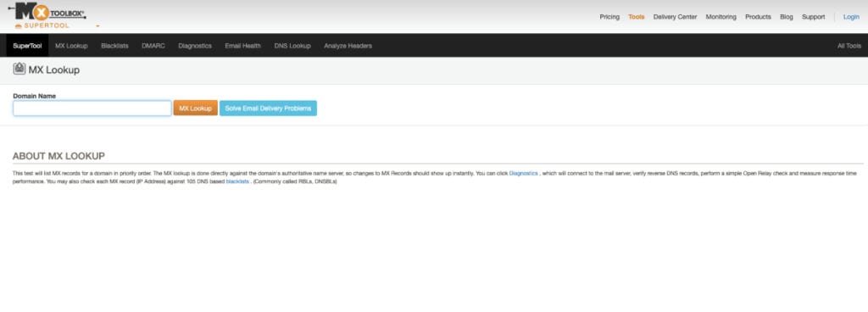The height and width of the screenshot is (312, 868).
Task: Click the Domain Name label
Action: (34, 96)
